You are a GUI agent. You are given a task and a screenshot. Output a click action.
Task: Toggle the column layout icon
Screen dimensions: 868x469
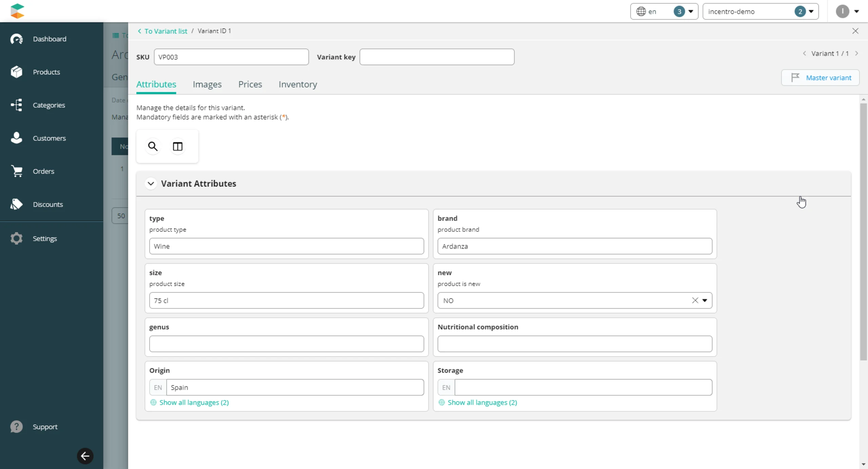[177, 146]
